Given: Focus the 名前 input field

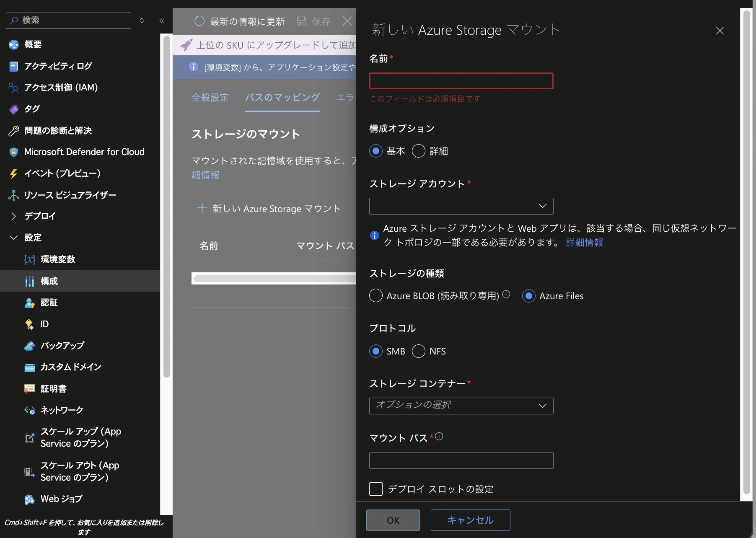Looking at the screenshot, I should (461, 81).
